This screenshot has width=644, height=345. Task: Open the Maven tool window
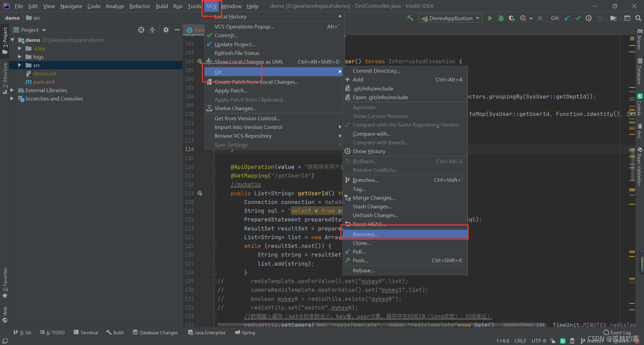(640, 39)
